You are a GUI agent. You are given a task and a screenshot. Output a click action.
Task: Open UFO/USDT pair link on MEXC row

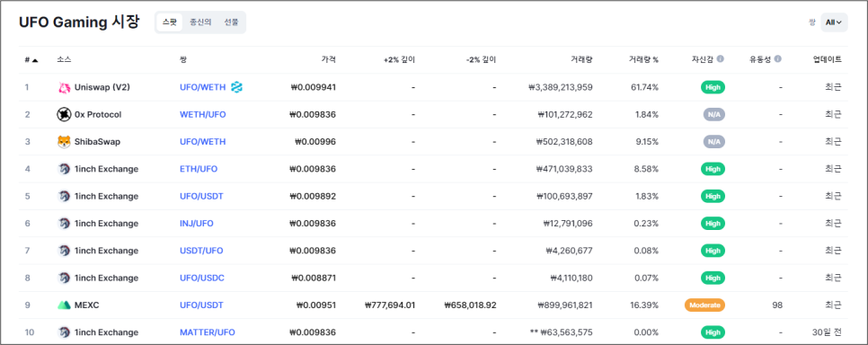pos(201,305)
